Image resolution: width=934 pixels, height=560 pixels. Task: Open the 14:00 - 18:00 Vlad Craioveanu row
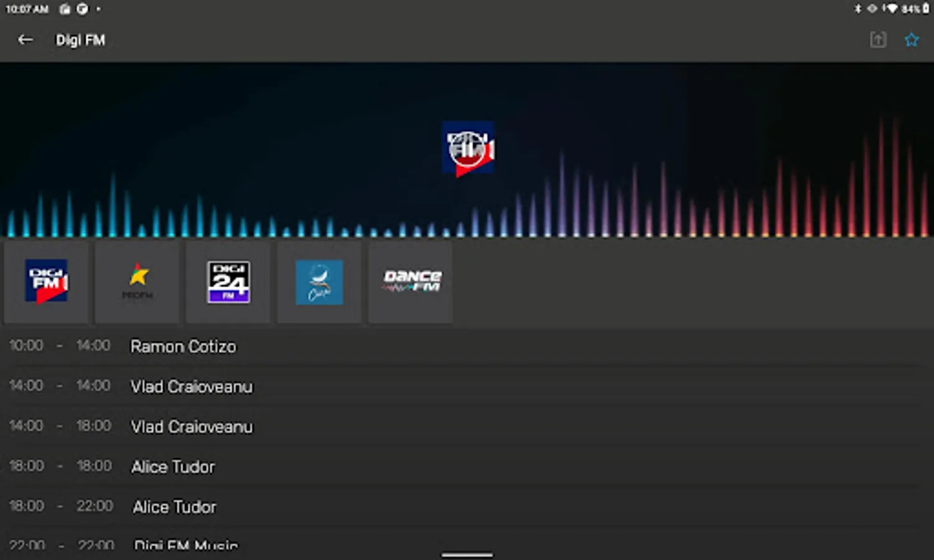[467, 426]
